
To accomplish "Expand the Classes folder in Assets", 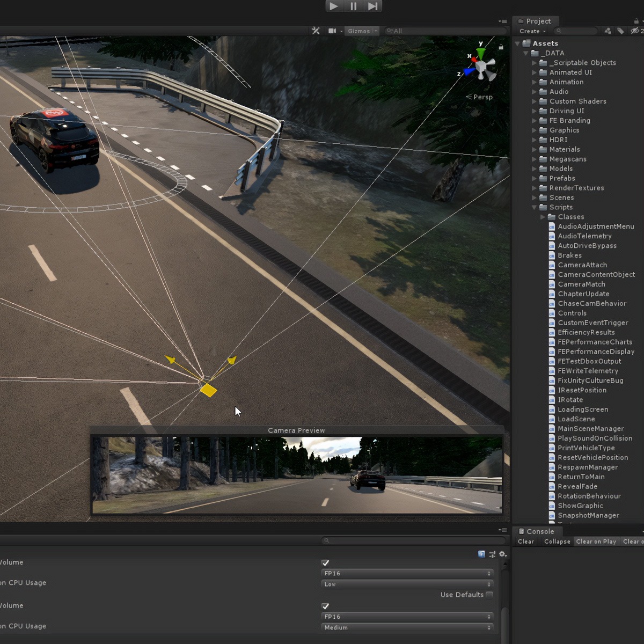I will tap(543, 216).
